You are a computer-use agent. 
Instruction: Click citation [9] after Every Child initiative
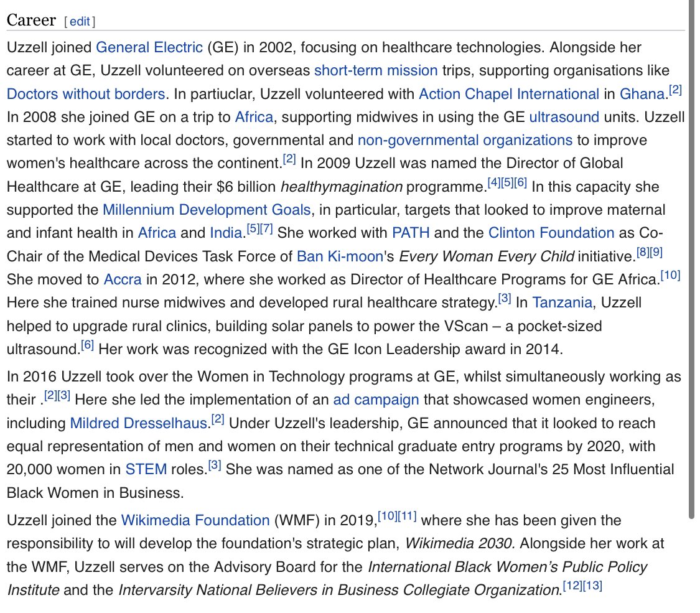point(656,252)
